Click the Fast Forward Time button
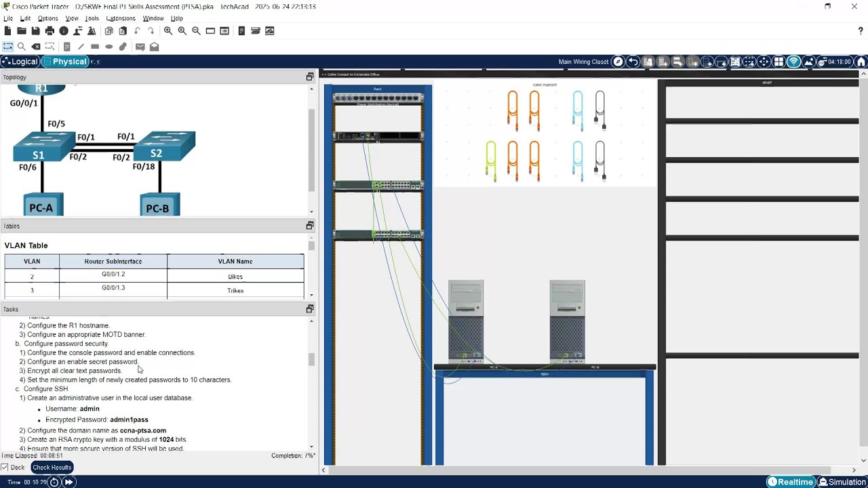The image size is (868, 488). point(68,482)
